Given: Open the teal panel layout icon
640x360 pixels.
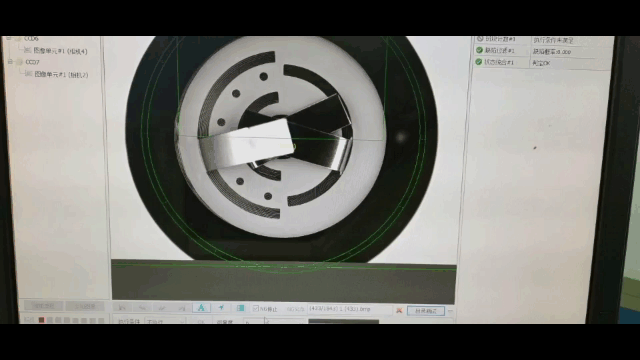Looking at the screenshot, I should pyautogui.click(x=241, y=308).
